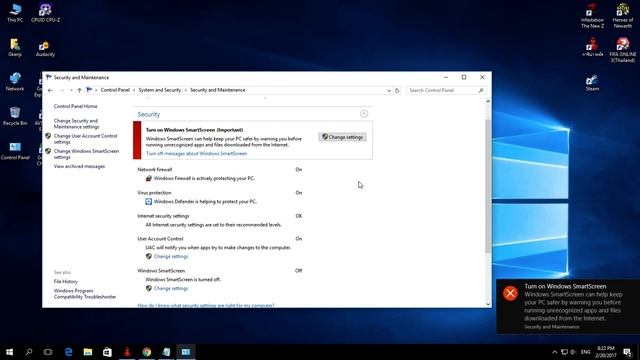The width and height of the screenshot is (640, 360).
Task: Open the Recycle Bin icon
Action: coord(15,116)
